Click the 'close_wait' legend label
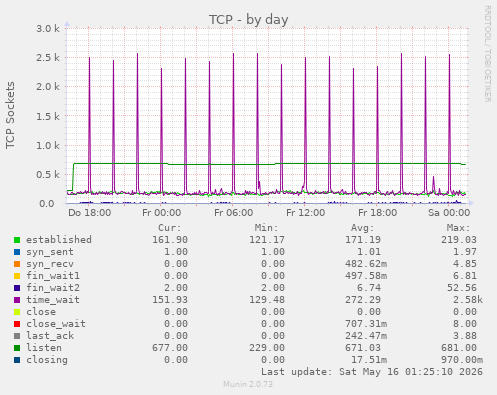 point(56,324)
